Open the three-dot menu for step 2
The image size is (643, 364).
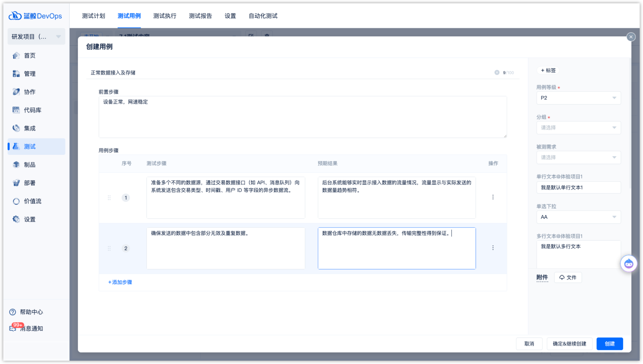click(493, 248)
